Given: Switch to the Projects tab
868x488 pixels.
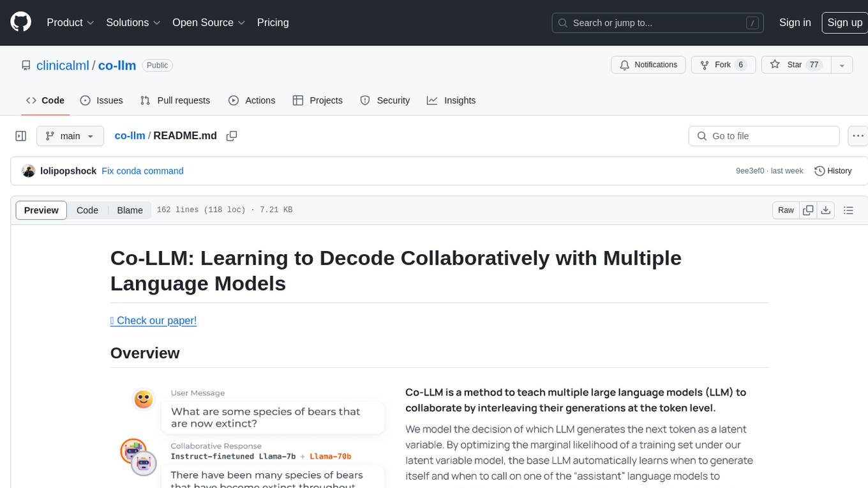Looking at the screenshot, I should click(318, 100).
